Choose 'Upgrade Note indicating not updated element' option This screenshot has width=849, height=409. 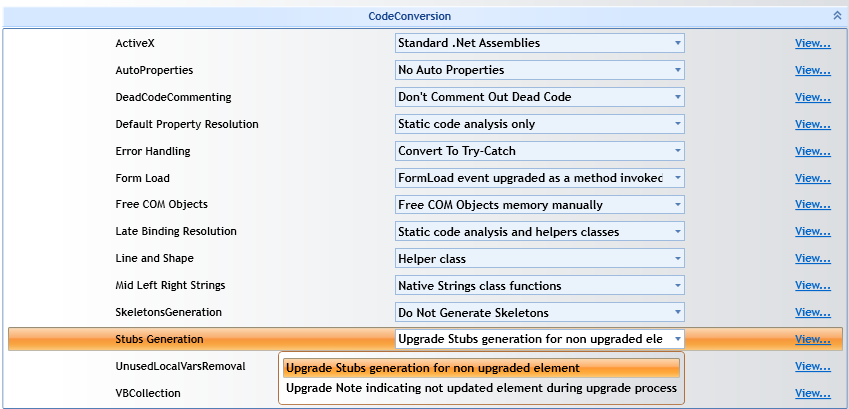481,388
